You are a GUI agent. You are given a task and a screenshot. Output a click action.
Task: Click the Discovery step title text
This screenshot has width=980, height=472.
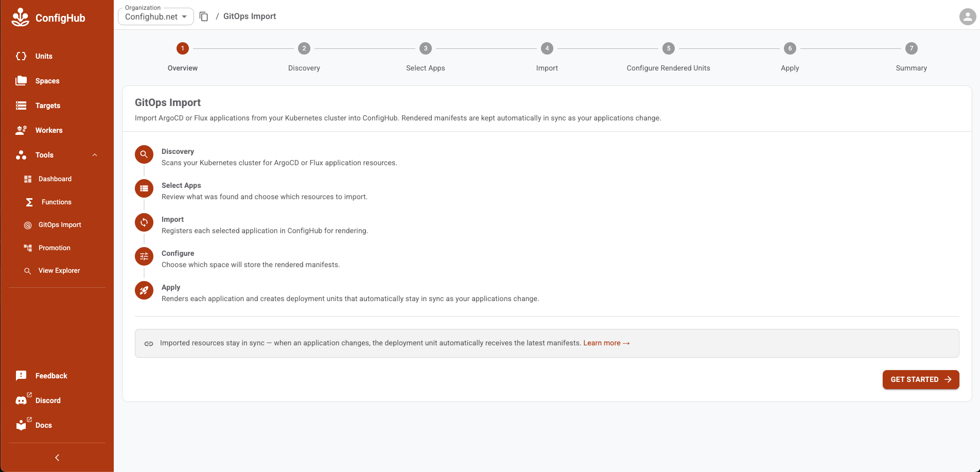(178, 151)
